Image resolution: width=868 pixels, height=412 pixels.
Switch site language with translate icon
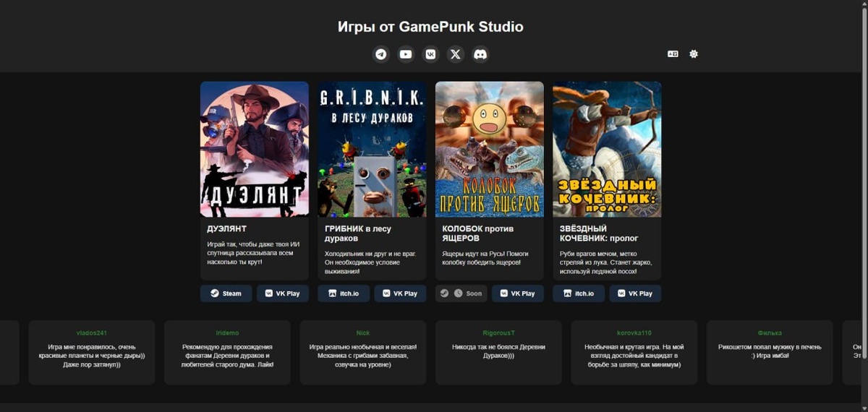[673, 54]
